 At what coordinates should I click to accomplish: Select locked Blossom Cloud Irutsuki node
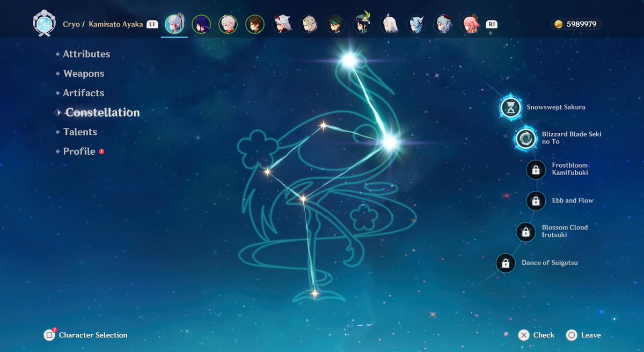(526, 232)
